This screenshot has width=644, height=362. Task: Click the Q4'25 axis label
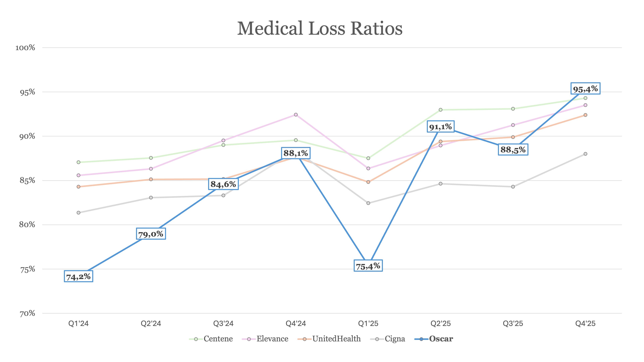pos(585,323)
